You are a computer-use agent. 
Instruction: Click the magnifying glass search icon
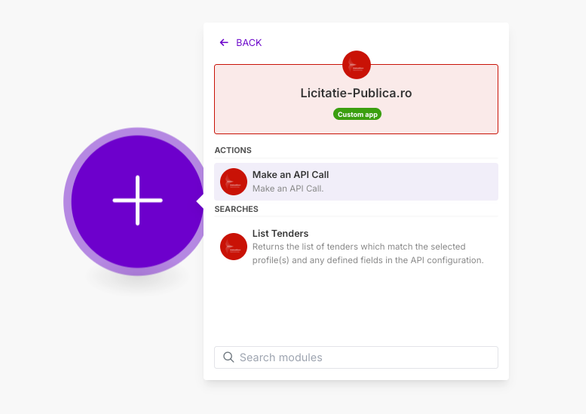(x=228, y=357)
